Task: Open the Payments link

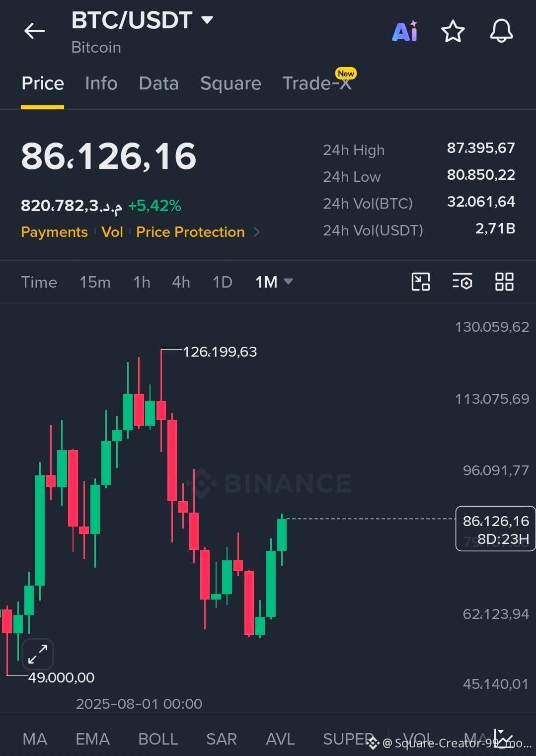Action: point(54,232)
